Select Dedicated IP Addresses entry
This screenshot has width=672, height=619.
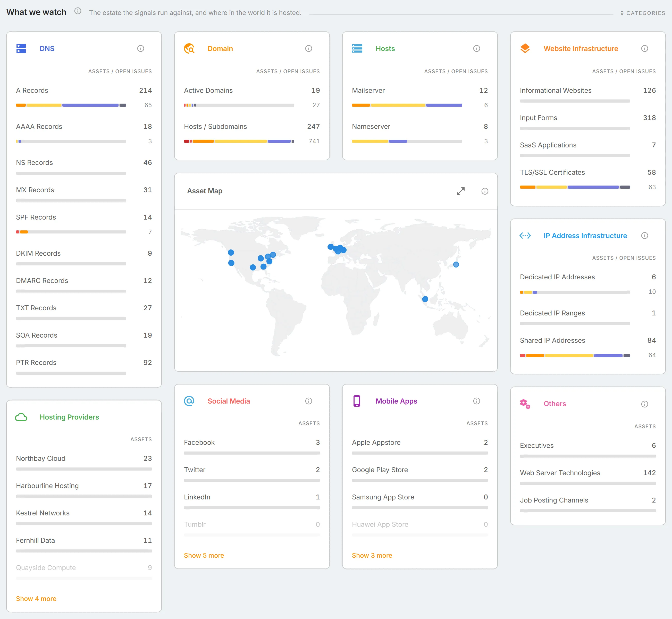[588, 284]
